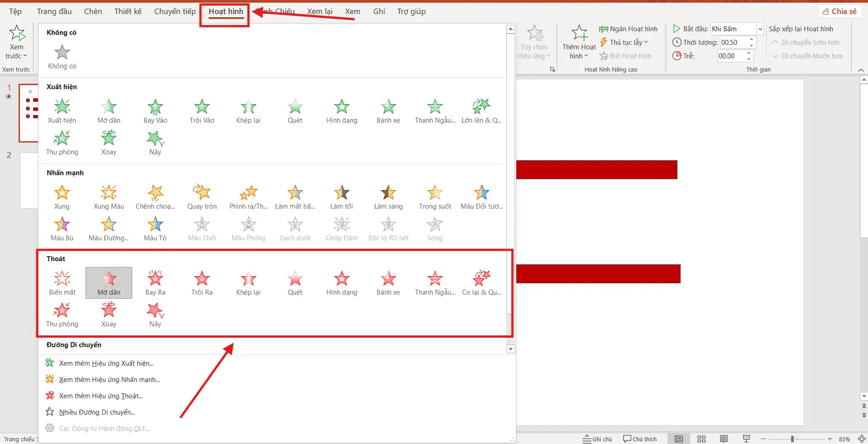Pick the Nảy exit effect
The width and height of the screenshot is (868, 444).
[155, 315]
